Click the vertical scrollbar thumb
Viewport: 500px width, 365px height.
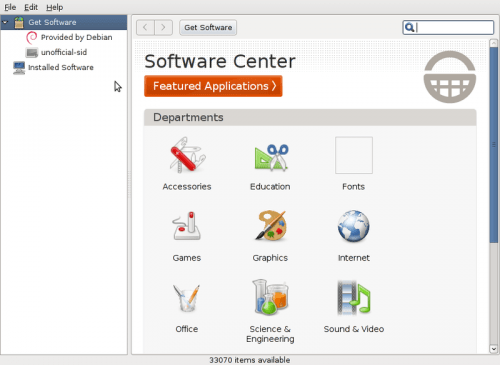click(x=494, y=145)
